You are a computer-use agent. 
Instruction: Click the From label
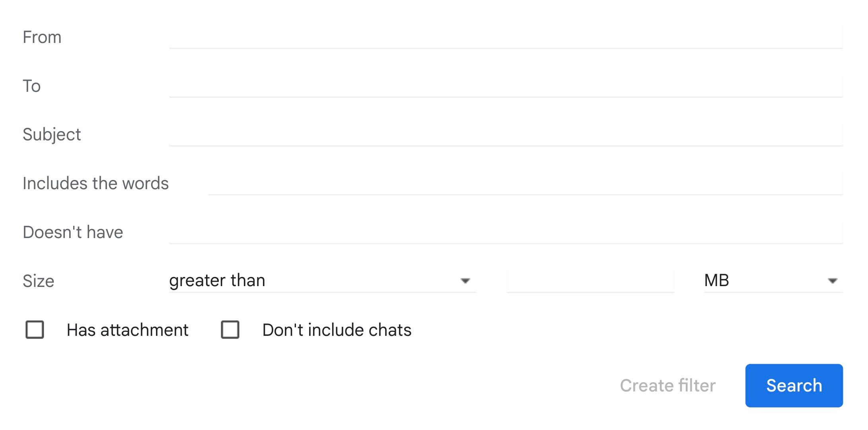pos(42,37)
